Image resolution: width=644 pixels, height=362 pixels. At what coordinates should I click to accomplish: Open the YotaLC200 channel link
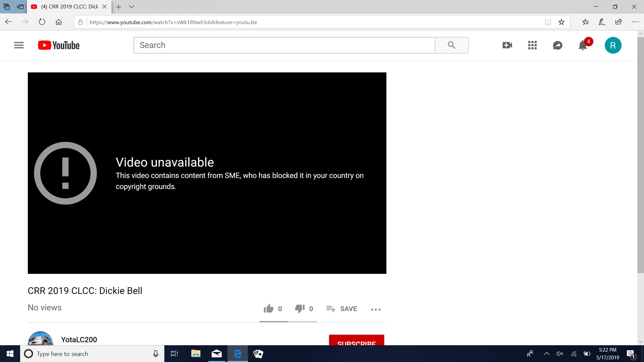click(79, 340)
